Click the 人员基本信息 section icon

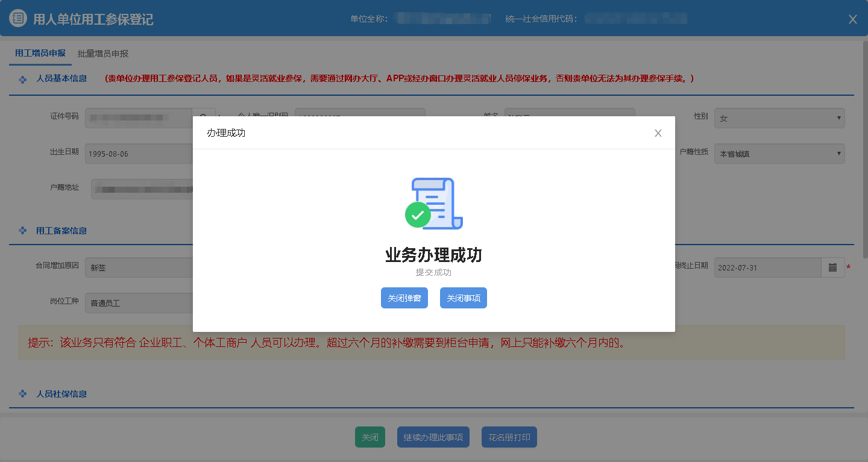pos(23,79)
